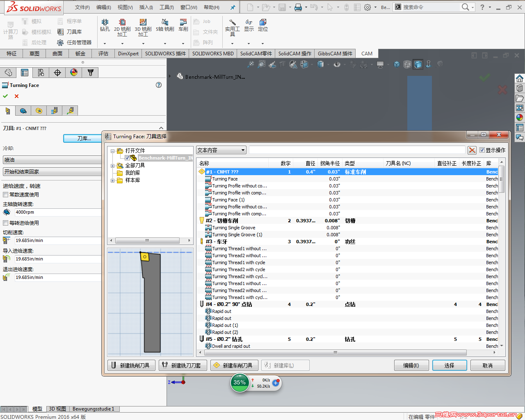Click the 取消 button

[x=488, y=365]
